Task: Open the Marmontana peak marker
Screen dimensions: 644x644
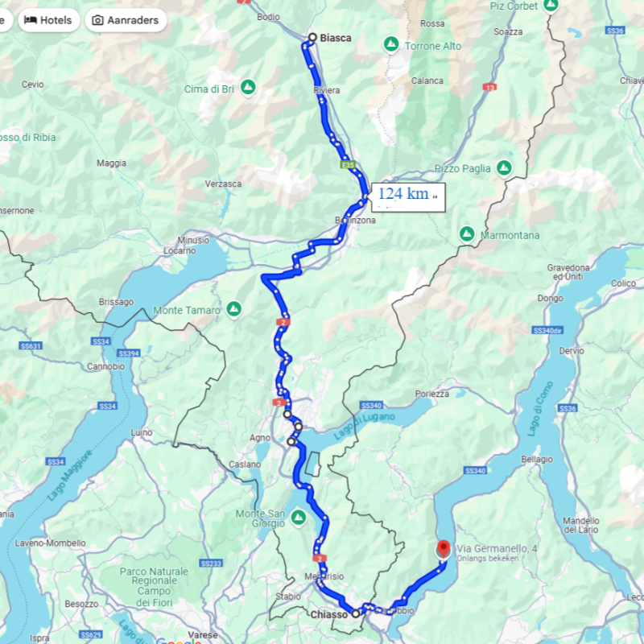Action: [x=467, y=234]
